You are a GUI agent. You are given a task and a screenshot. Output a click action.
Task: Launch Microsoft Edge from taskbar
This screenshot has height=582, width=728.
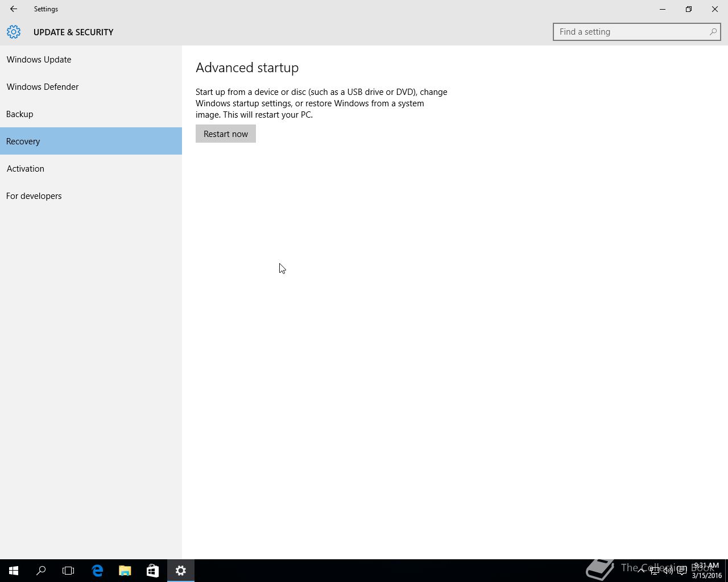coord(97,571)
